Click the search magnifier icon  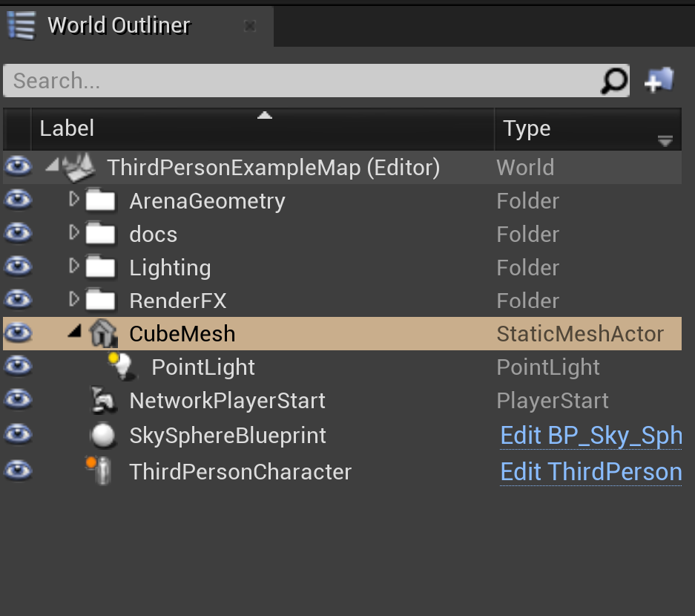coord(614,81)
